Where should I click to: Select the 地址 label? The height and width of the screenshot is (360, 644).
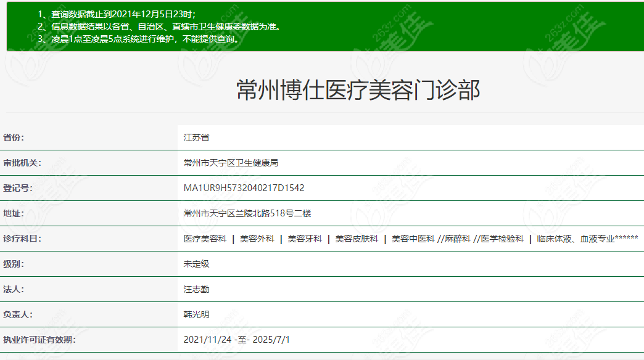pyautogui.click(x=14, y=213)
